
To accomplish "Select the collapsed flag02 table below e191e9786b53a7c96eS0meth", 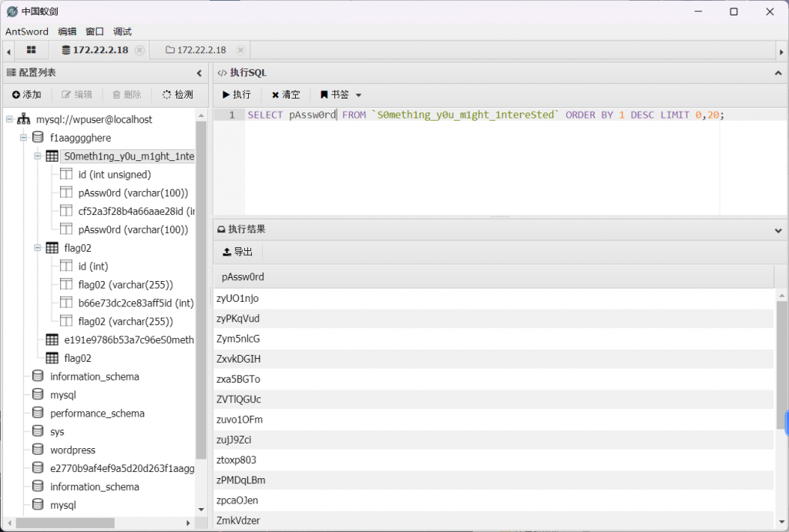I will point(78,358).
